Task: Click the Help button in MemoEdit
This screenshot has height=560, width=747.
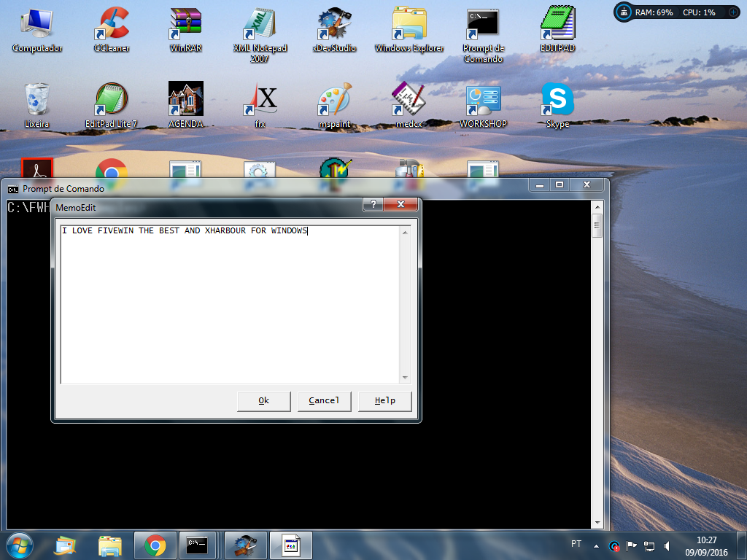Action: pos(385,401)
